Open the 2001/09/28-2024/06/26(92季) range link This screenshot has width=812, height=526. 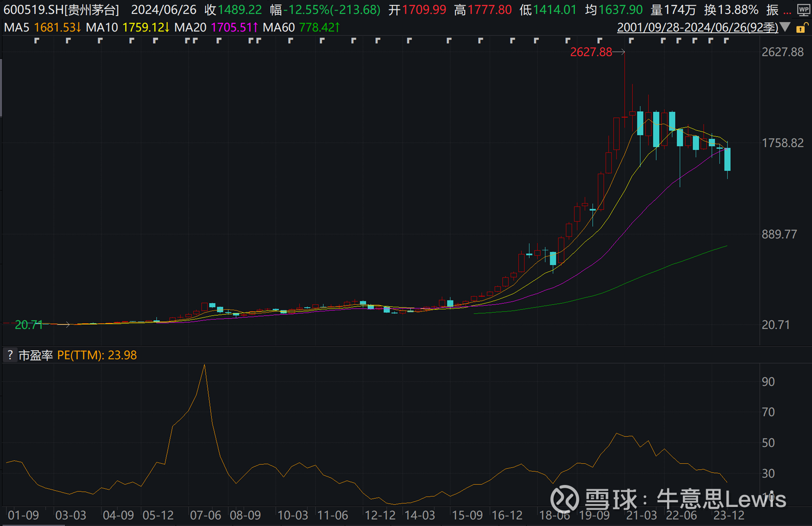[x=698, y=28]
